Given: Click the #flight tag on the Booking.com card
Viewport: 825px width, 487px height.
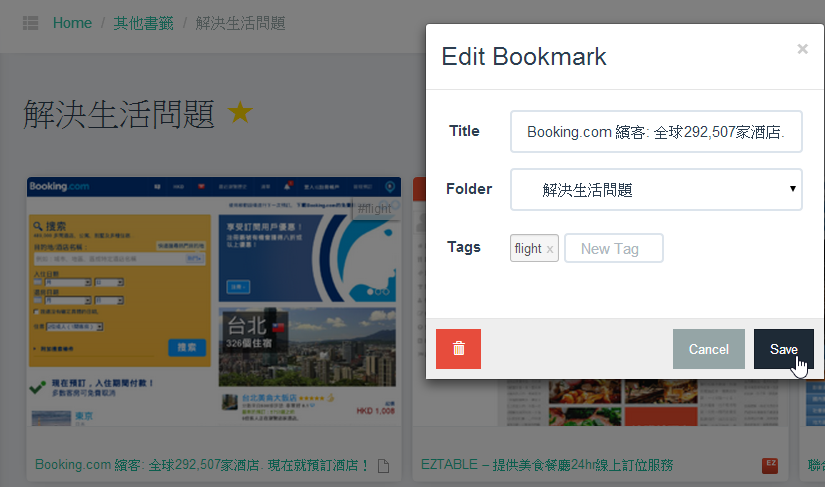Looking at the screenshot, I should 375,209.
